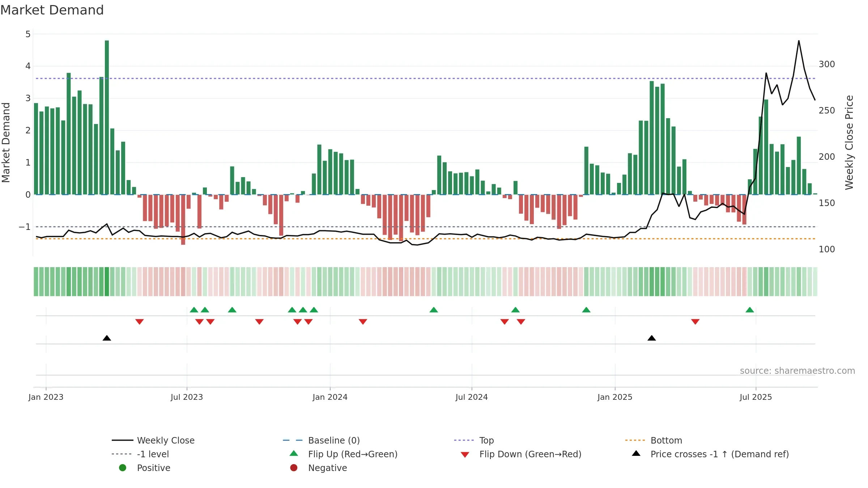
Task: Toggle Price crosses -1 legend entry
Action: tap(710, 454)
